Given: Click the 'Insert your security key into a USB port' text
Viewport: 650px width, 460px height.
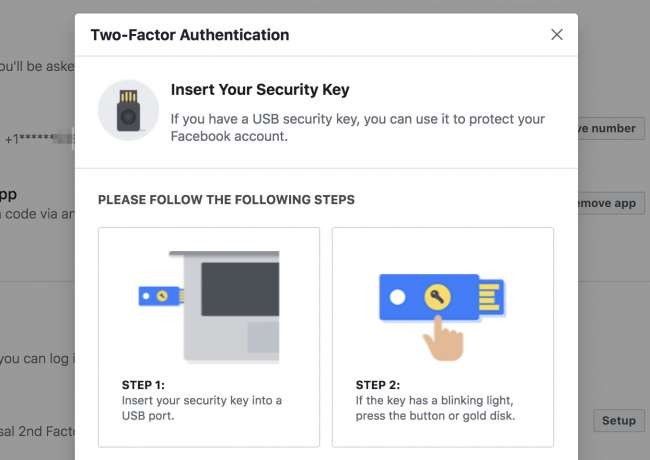Looking at the screenshot, I should coord(200,408).
